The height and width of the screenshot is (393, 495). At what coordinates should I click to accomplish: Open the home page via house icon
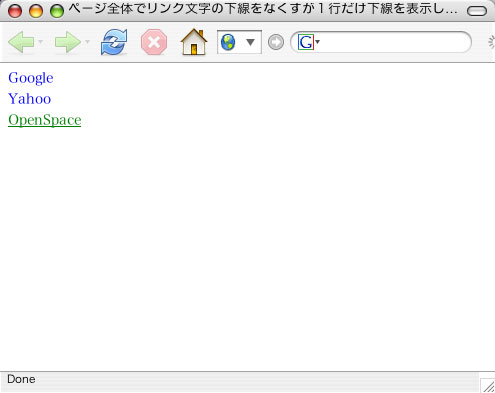[x=194, y=42]
